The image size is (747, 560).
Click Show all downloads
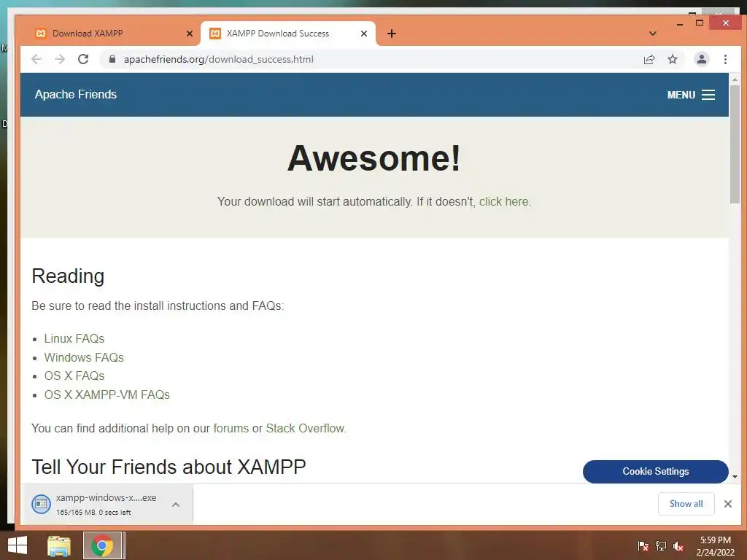click(686, 504)
